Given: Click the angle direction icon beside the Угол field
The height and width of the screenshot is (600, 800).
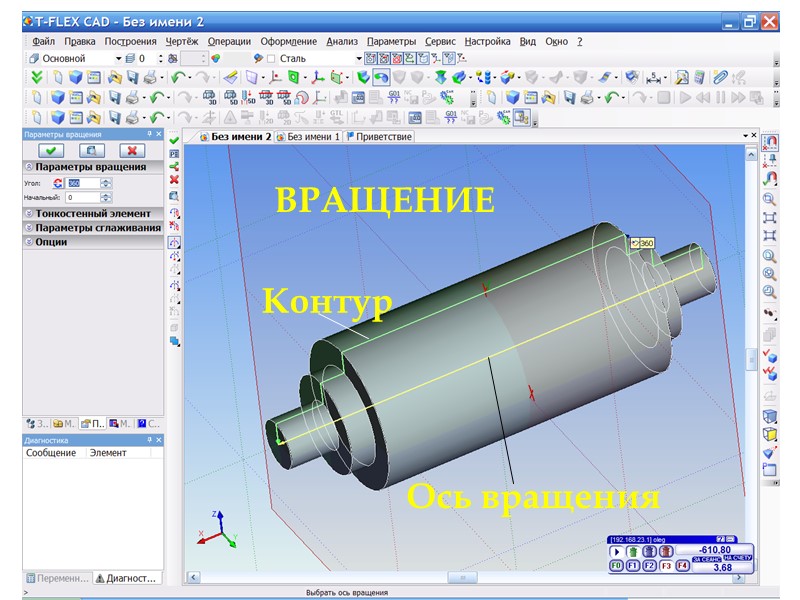Looking at the screenshot, I should (58, 183).
